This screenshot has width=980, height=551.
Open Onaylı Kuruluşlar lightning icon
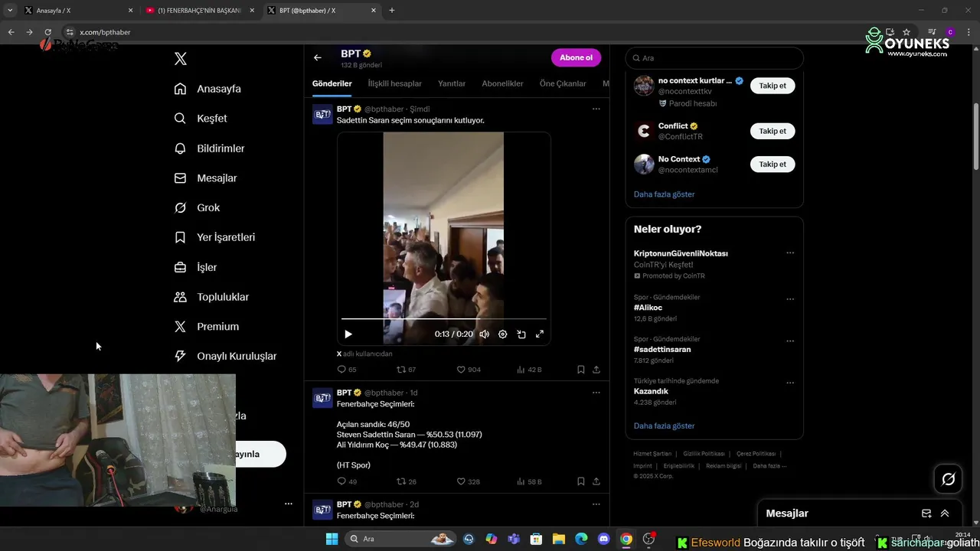181,356
